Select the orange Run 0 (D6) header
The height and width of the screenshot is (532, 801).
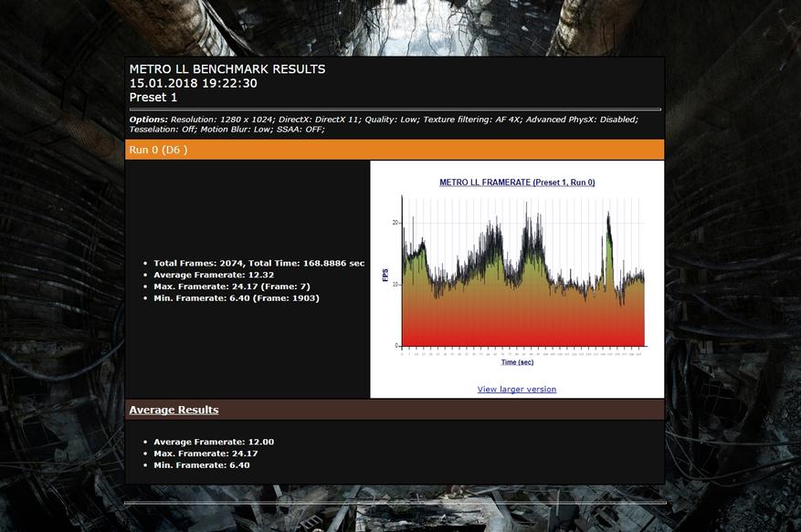pos(158,150)
